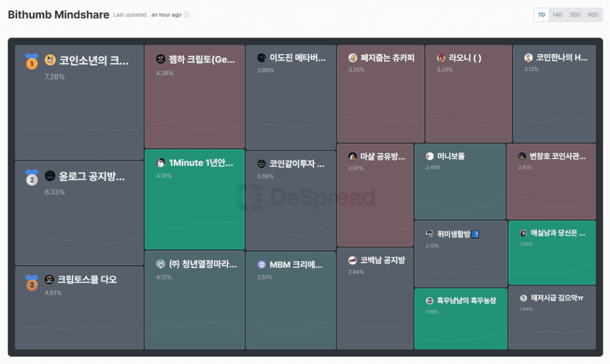The height and width of the screenshot is (364, 610).
Task: Click the 6.33% mindshare value
Action: point(54,192)
